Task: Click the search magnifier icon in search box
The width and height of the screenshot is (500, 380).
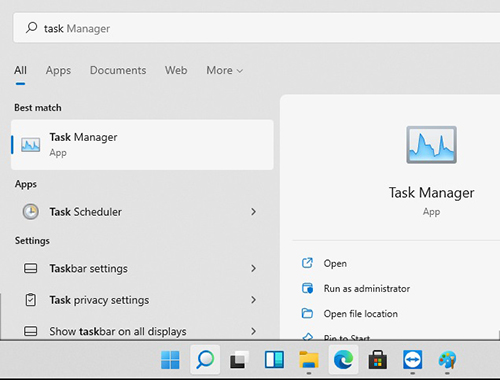Action: tap(31, 28)
